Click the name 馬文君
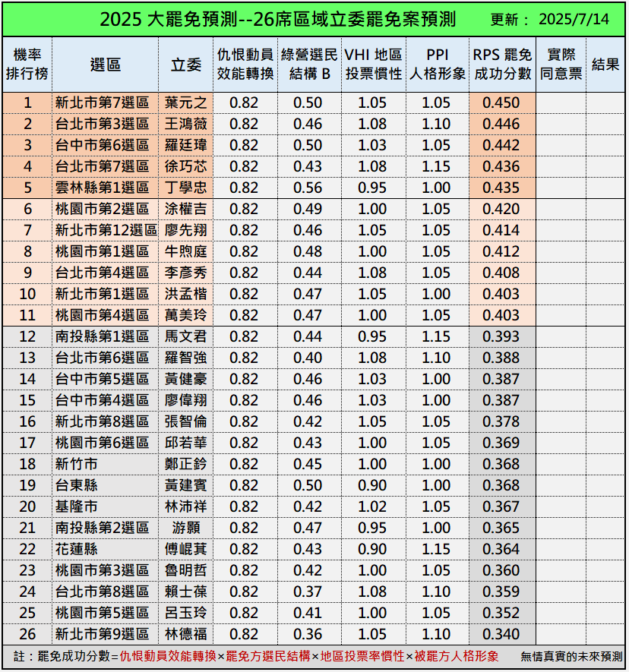This screenshot has width=629, height=672. coord(185,337)
